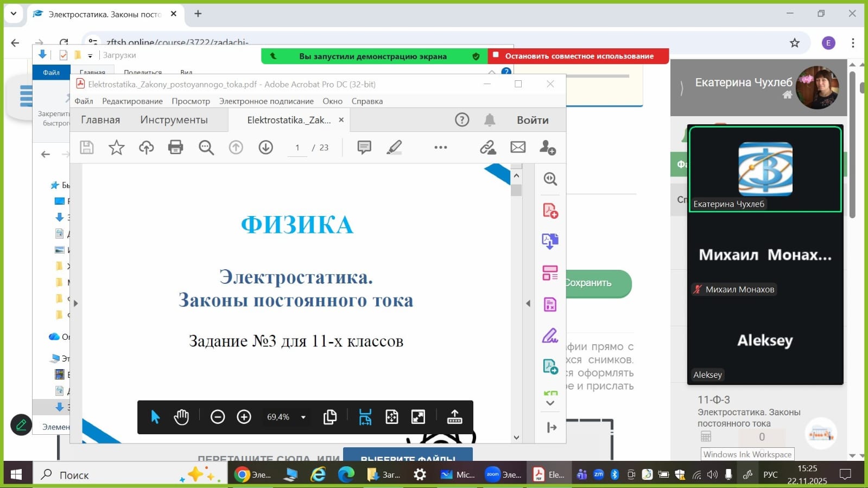
Task: Open the Редактирование menu
Action: [132, 101]
